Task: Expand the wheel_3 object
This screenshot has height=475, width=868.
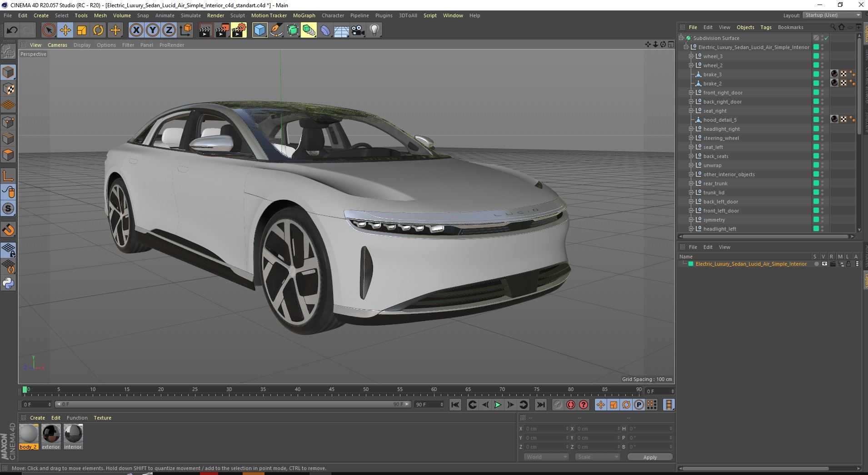Action: pyautogui.click(x=691, y=56)
